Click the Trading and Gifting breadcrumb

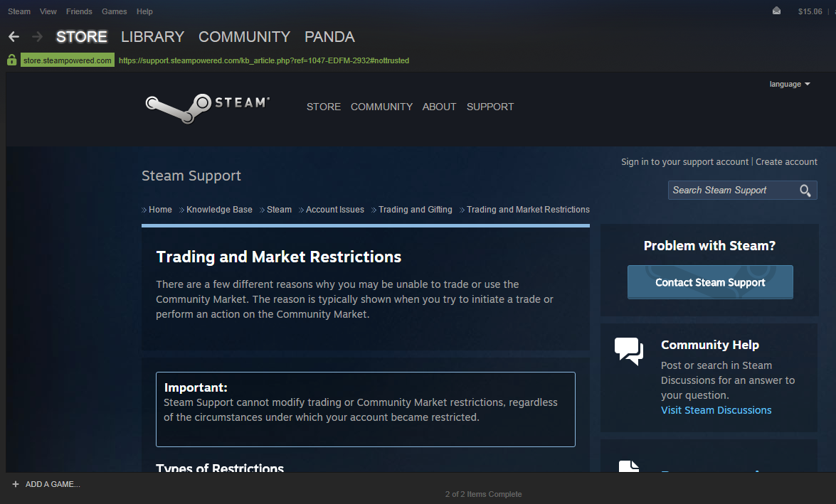click(x=416, y=210)
